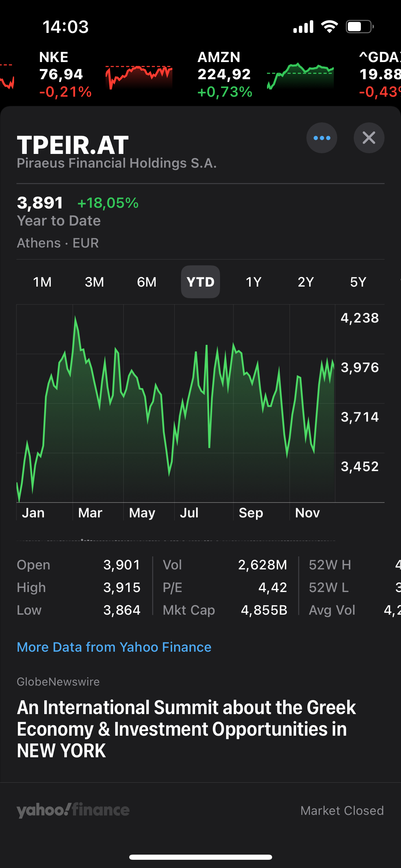
Task: Tap the 52W H label
Action: click(x=330, y=565)
